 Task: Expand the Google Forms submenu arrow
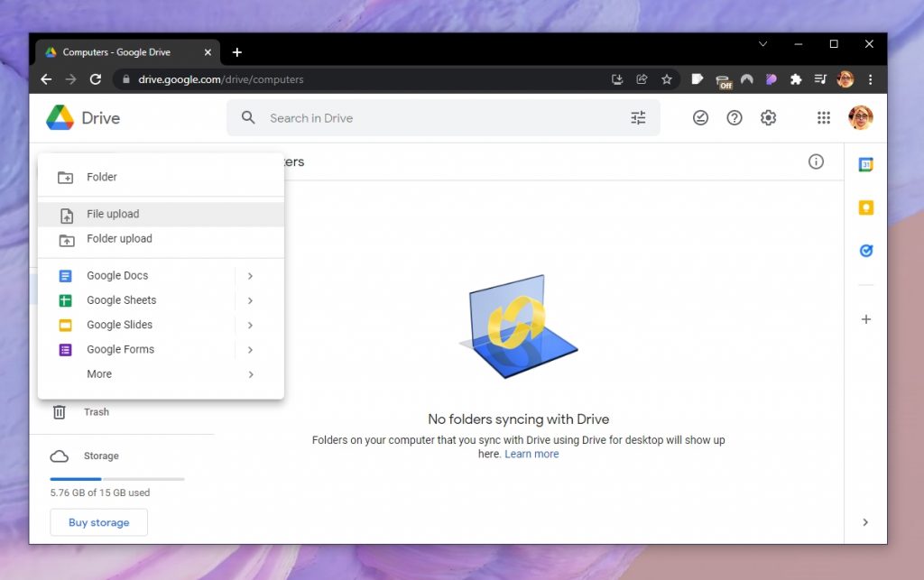pos(251,350)
